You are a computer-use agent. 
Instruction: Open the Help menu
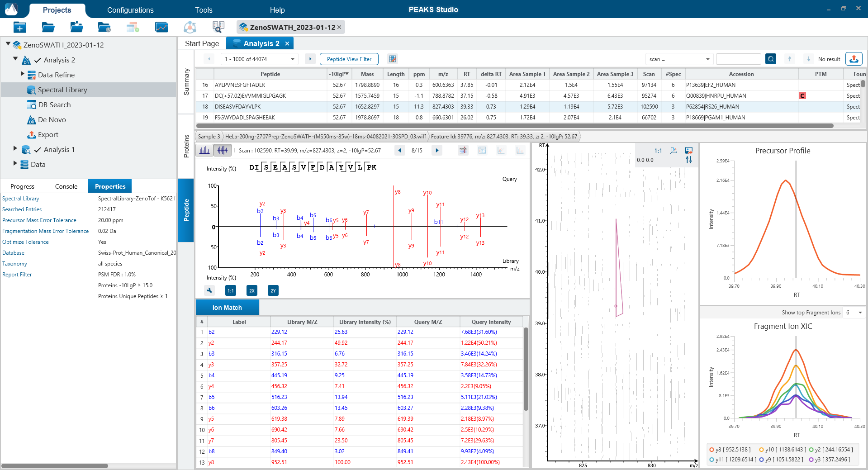[x=277, y=10]
